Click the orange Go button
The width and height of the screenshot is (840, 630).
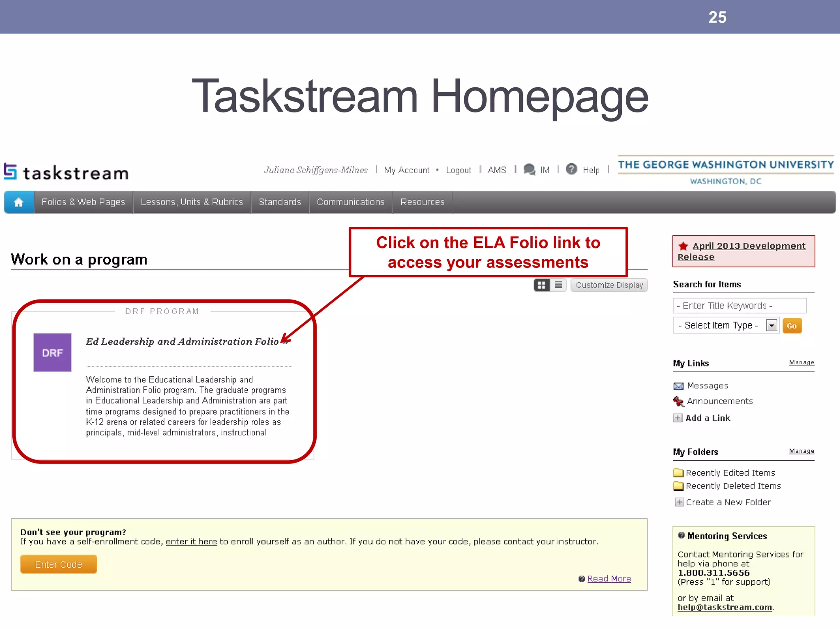coord(792,326)
